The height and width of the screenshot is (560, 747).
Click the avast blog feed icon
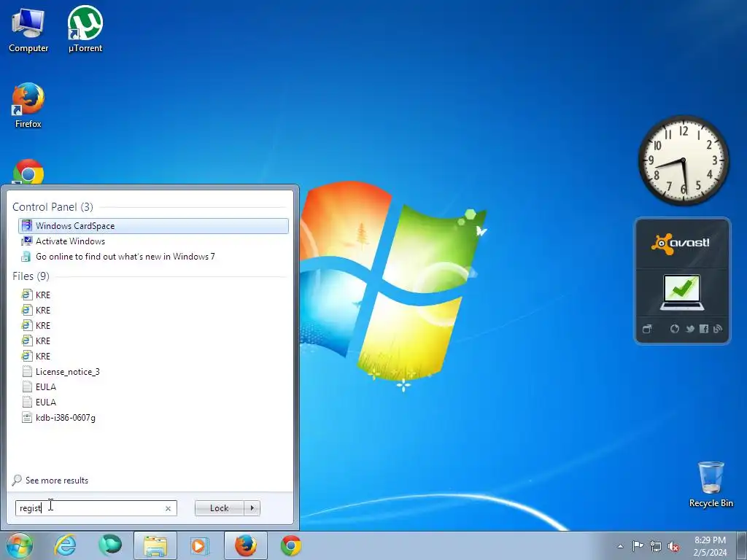coord(718,329)
